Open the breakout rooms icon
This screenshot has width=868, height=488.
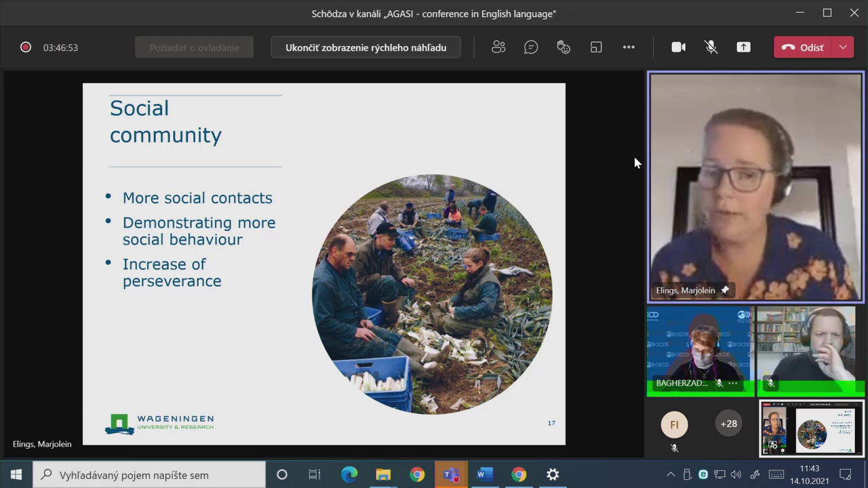point(596,47)
